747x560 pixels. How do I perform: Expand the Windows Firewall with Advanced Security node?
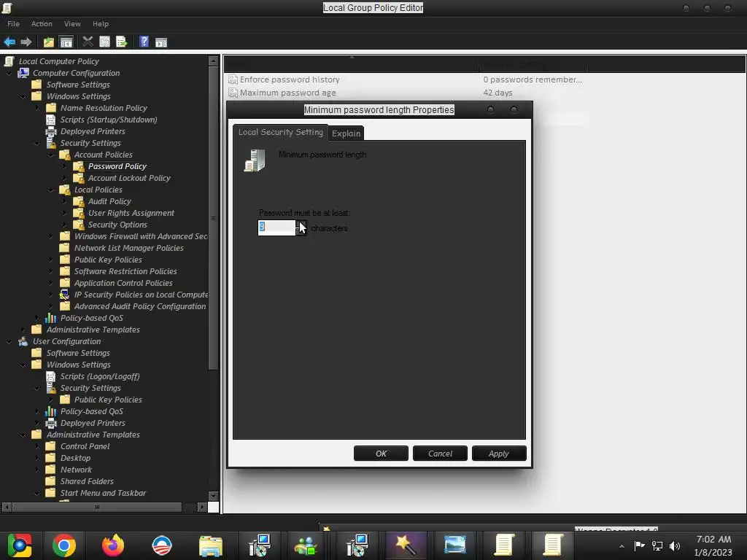point(51,236)
